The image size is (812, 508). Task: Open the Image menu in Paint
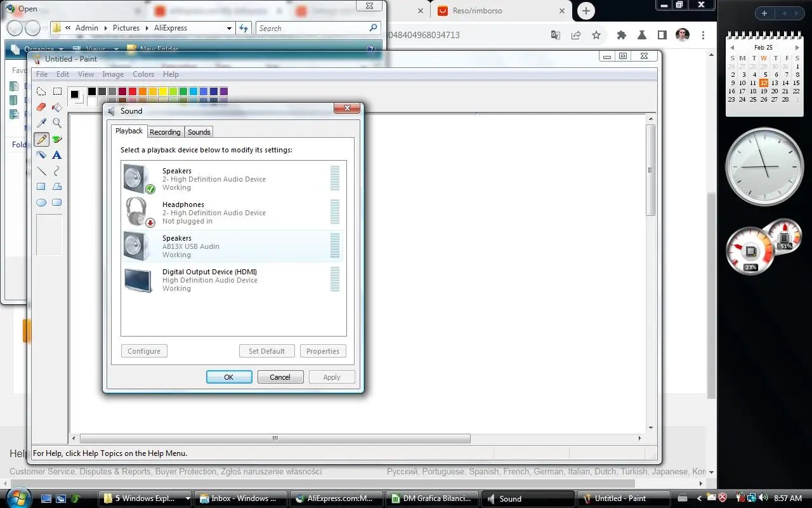coord(113,74)
